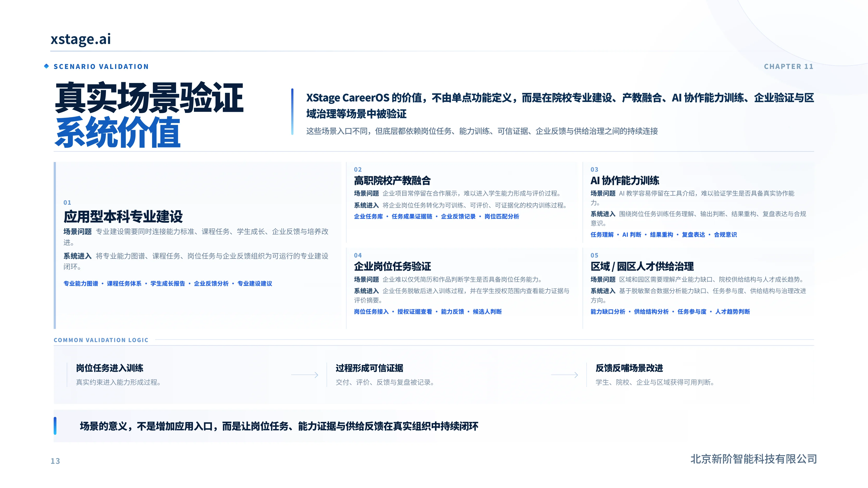Click the blue title 系统价值
This screenshot has height=488, width=868.
(118, 132)
